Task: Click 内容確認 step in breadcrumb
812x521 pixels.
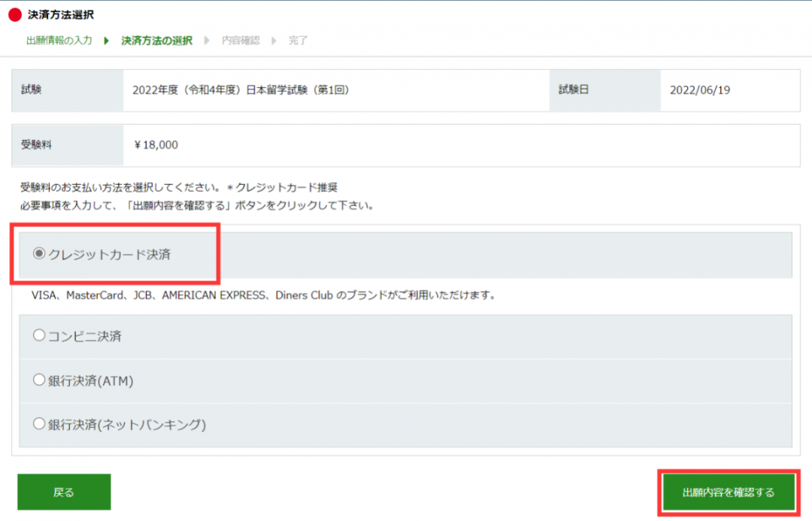Action: [x=241, y=41]
